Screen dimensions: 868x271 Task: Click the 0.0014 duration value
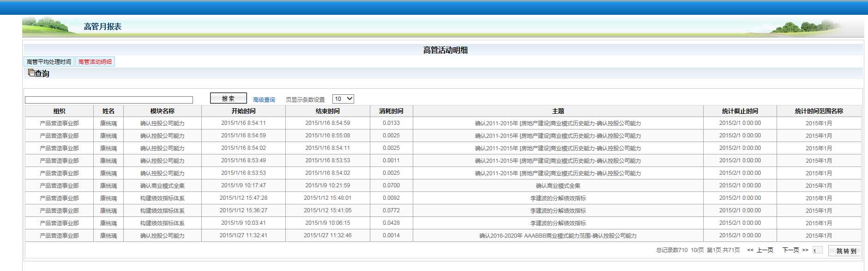(x=391, y=235)
